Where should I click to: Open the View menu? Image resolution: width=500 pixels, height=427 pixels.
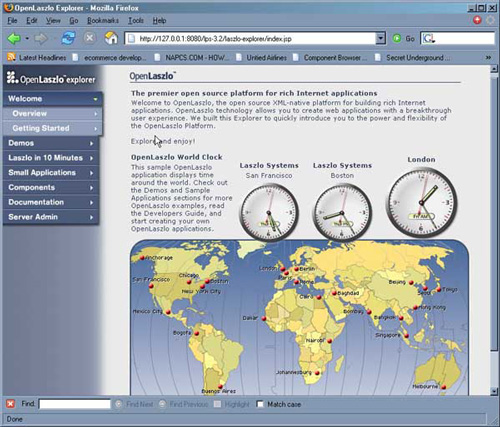pos(53,21)
